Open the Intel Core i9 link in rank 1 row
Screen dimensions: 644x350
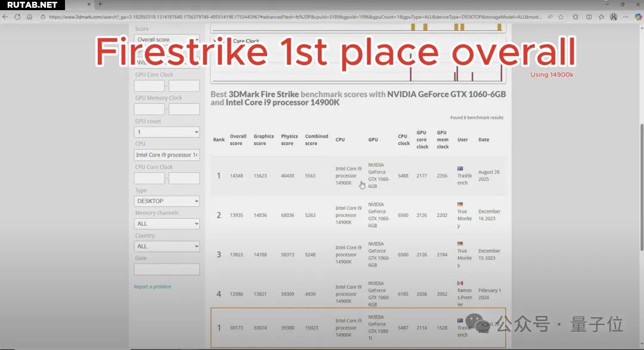coord(348,176)
